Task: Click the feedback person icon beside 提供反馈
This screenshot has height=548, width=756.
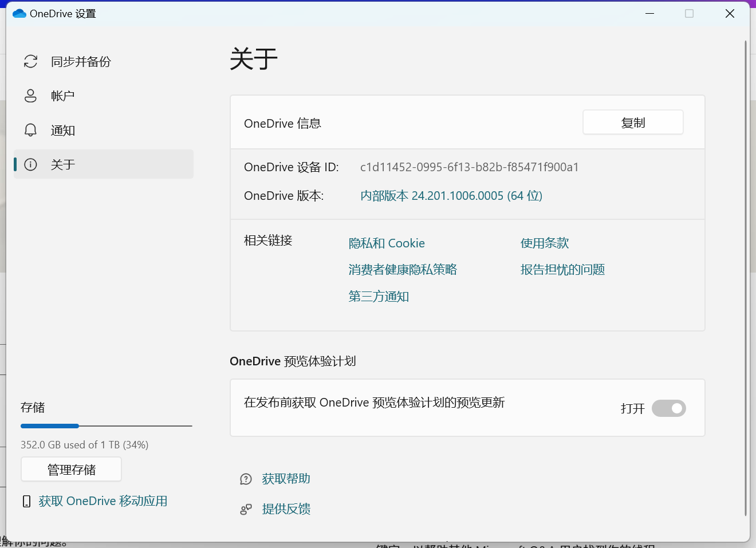Action: click(246, 510)
